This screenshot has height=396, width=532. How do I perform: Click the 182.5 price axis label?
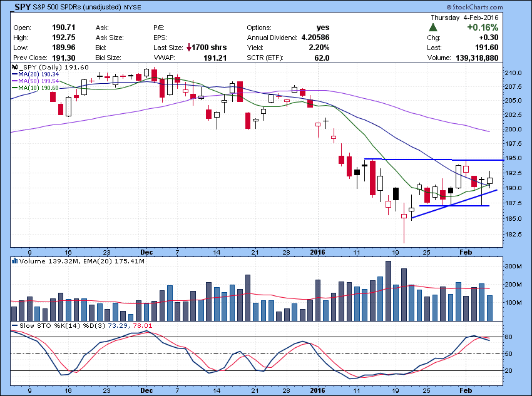coord(513,234)
